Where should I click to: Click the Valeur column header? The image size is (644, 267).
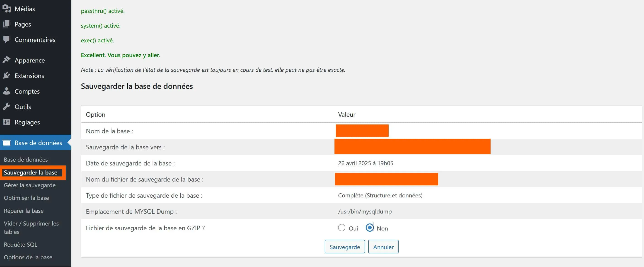click(346, 114)
